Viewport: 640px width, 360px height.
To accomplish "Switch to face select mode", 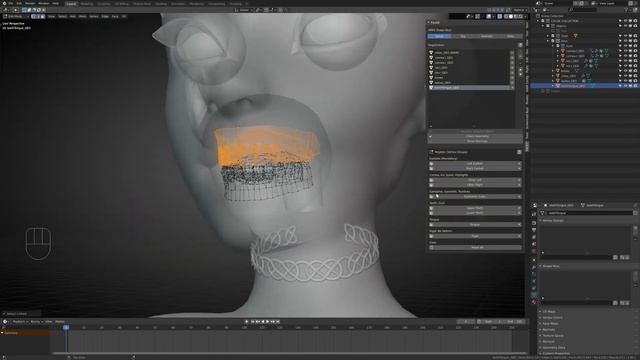I will click(x=43, y=16).
